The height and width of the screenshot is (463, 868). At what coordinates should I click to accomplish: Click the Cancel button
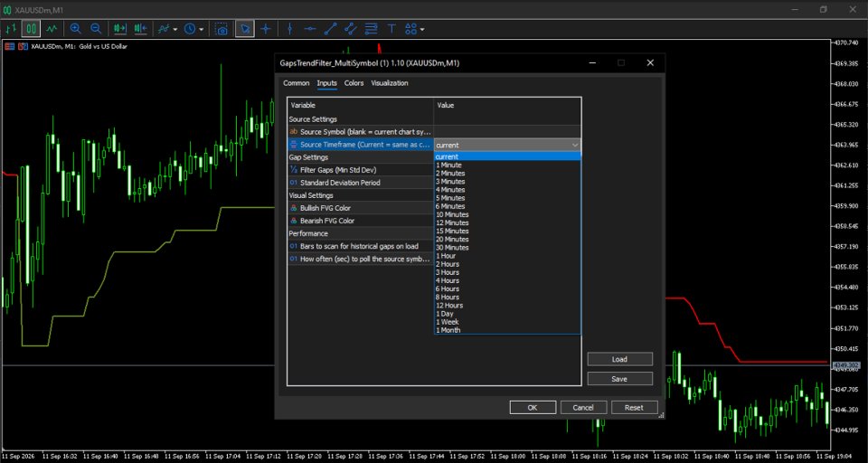tap(583, 408)
